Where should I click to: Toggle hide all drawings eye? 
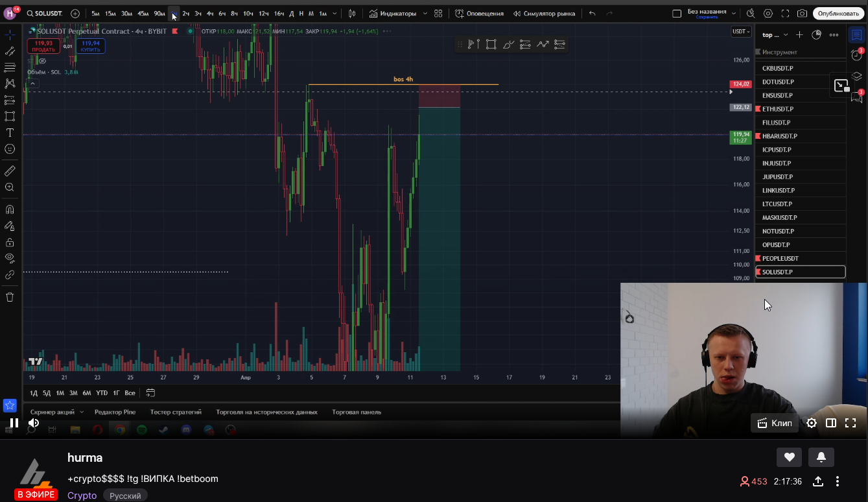click(10, 258)
